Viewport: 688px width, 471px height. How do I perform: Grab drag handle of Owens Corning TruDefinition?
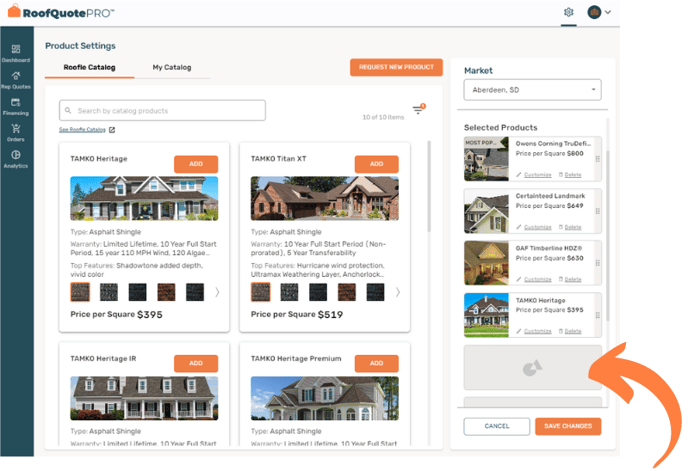tap(598, 159)
